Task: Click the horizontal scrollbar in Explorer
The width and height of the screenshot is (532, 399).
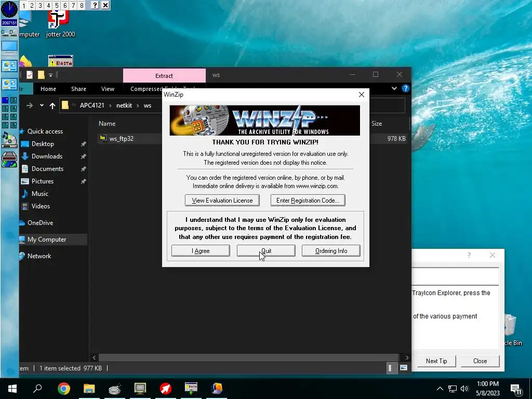Action: pyautogui.click(x=249, y=357)
